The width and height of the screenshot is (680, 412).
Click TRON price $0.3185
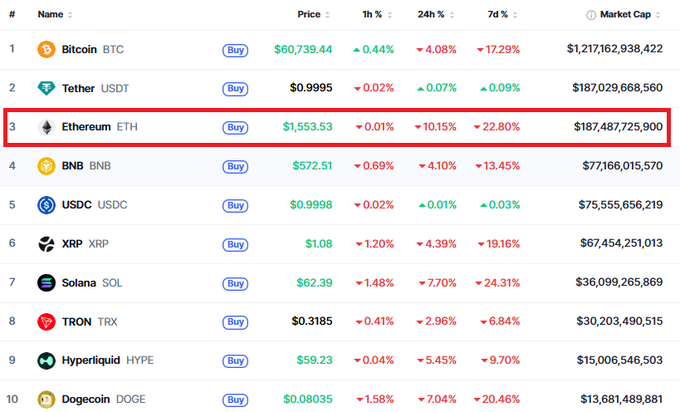[x=312, y=321]
